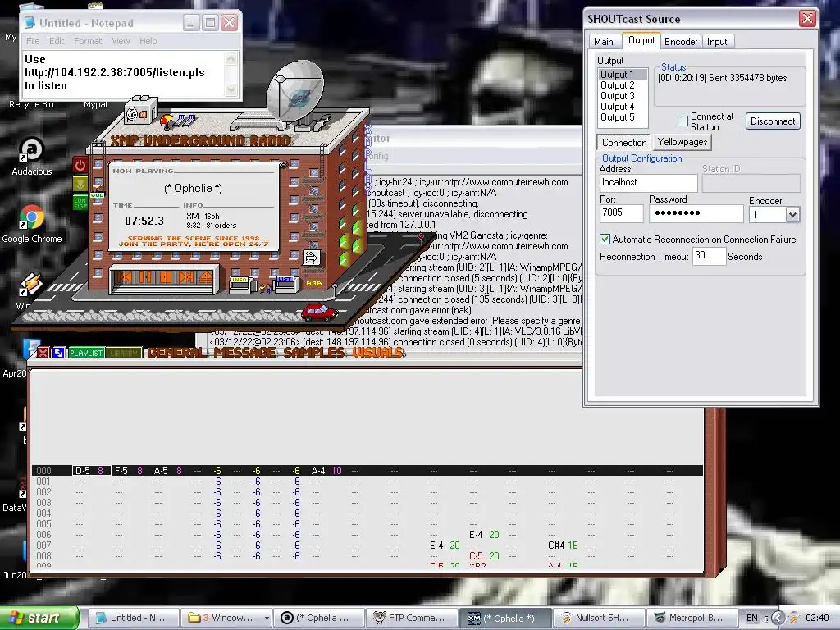The height and width of the screenshot is (630, 840).
Task: Click the Address field containing localhost
Action: pyautogui.click(x=648, y=183)
